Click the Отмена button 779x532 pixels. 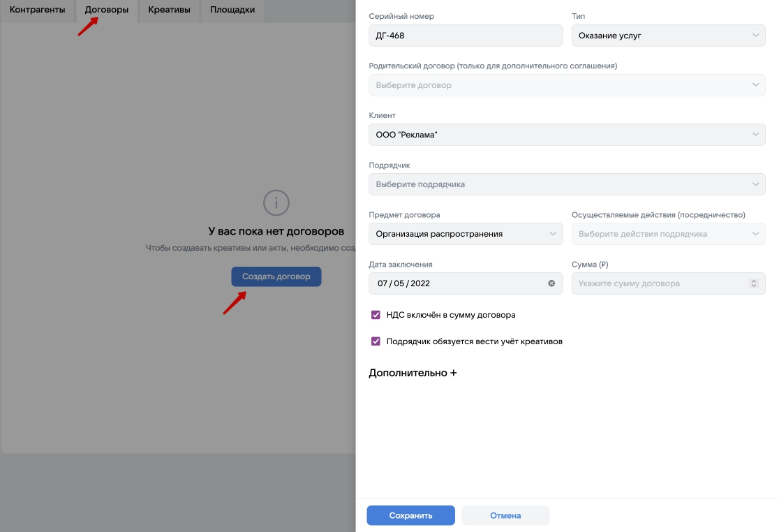click(505, 515)
